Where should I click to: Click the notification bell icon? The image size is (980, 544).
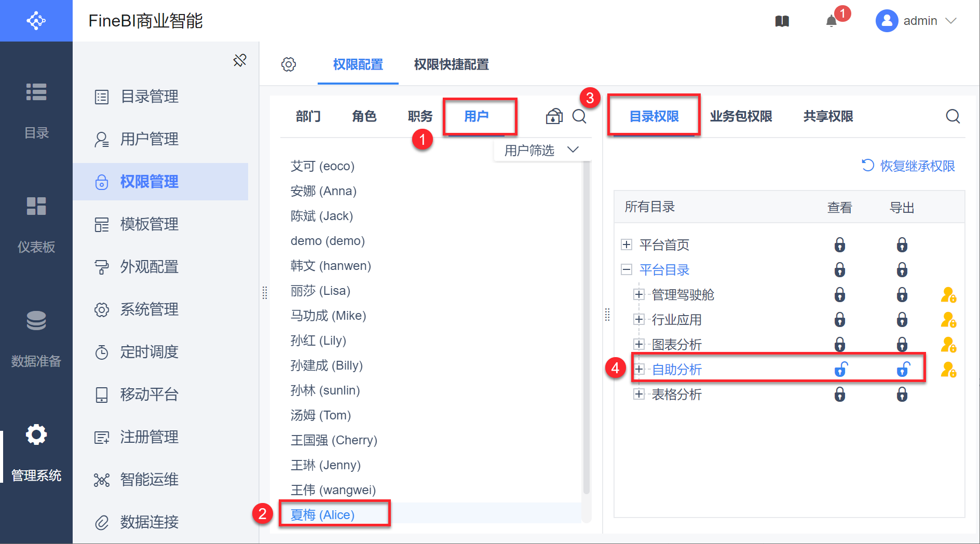[x=832, y=21]
